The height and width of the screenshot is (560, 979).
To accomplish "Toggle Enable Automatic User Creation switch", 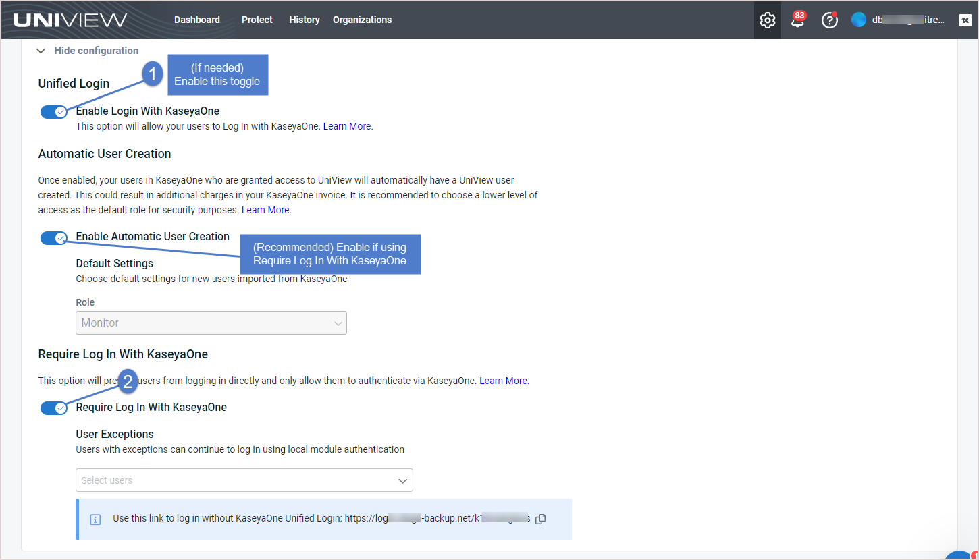I will [53, 237].
